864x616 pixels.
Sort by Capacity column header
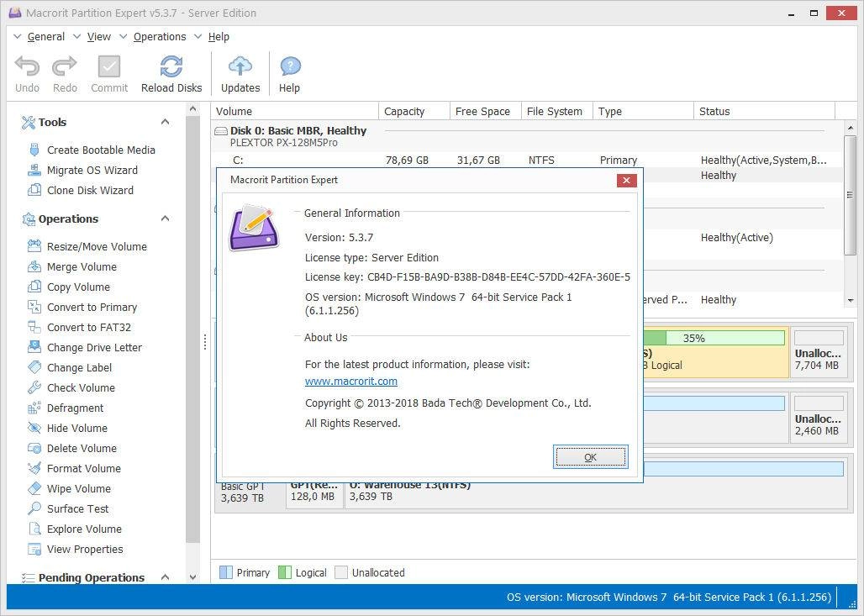pos(414,111)
